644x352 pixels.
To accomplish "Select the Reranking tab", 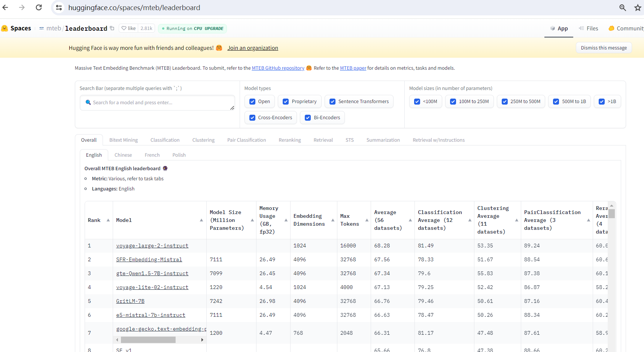I will point(290,140).
